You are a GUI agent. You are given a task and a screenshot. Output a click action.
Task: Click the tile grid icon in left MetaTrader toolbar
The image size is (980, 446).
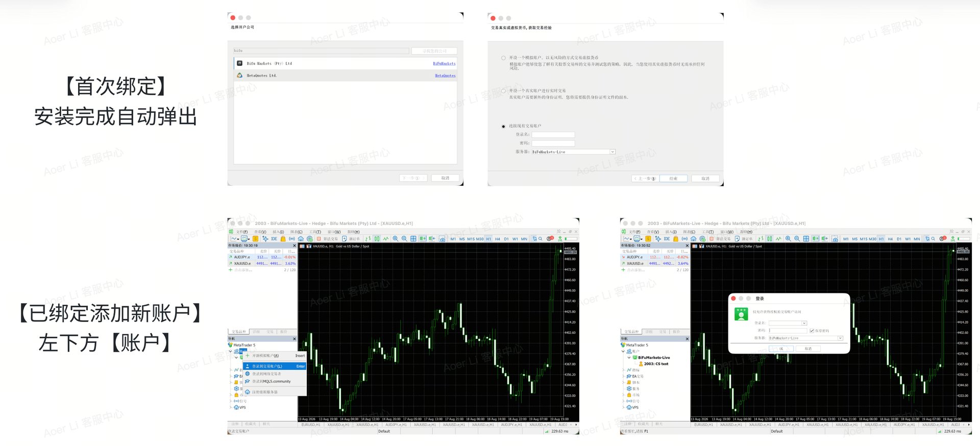pyautogui.click(x=413, y=239)
